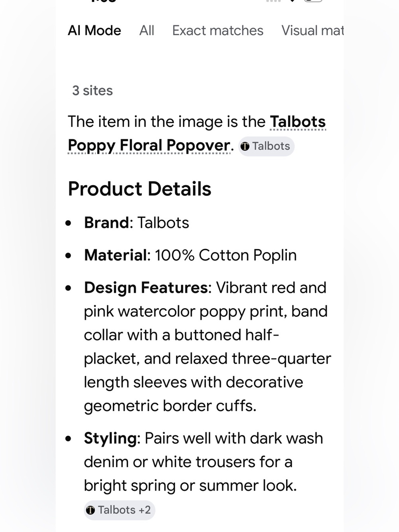Go to the Visual matches tab

tap(312, 30)
